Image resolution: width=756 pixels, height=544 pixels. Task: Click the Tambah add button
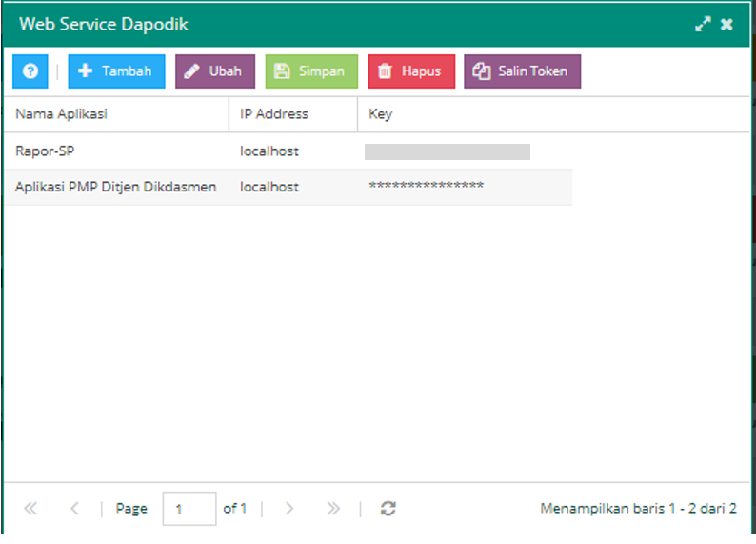click(x=116, y=71)
